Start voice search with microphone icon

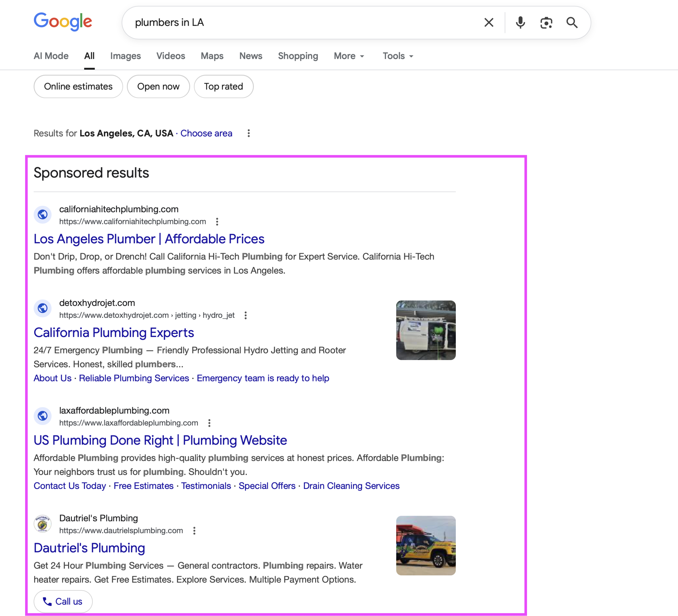[x=520, y=23]
